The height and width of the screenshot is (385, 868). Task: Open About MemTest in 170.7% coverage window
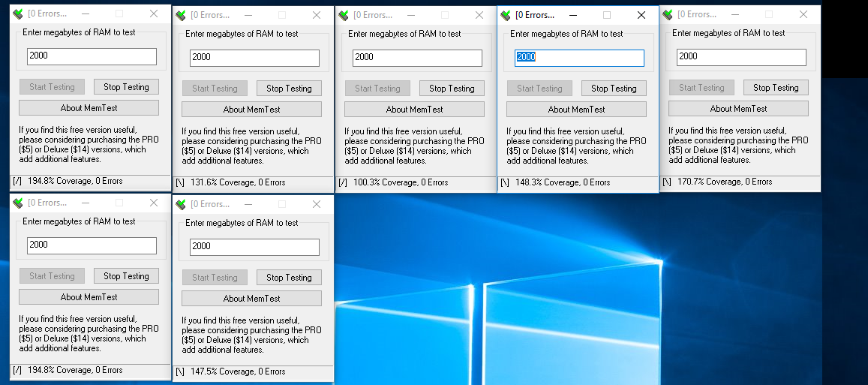739,109
